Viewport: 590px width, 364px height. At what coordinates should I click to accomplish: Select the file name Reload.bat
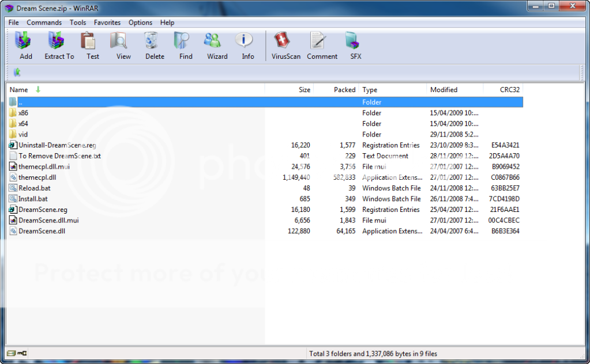click(x=34, y=188)
